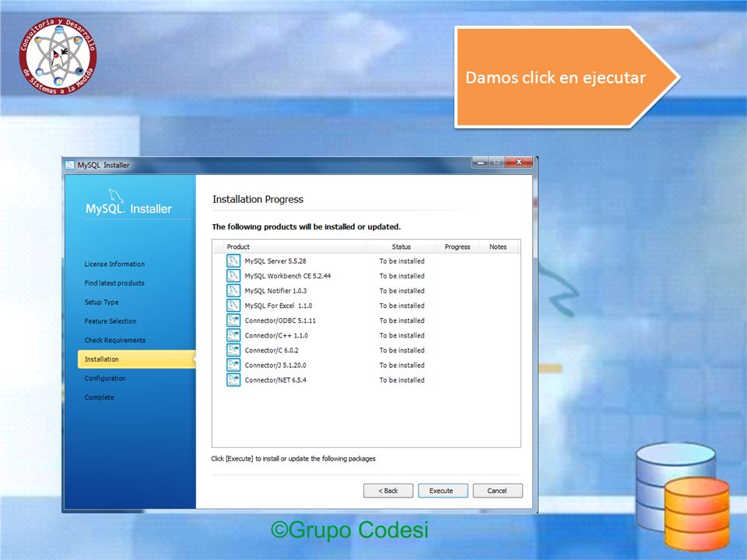
Task: Select the MySQL For Excel 1.1.0 text
Action: tap(279, 305)
